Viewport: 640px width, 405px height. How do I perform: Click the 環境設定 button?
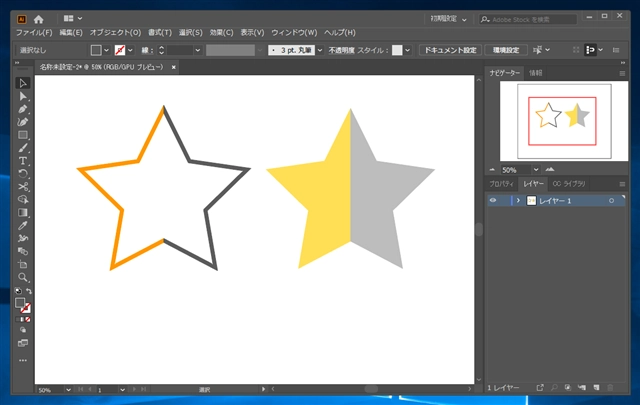506,50
